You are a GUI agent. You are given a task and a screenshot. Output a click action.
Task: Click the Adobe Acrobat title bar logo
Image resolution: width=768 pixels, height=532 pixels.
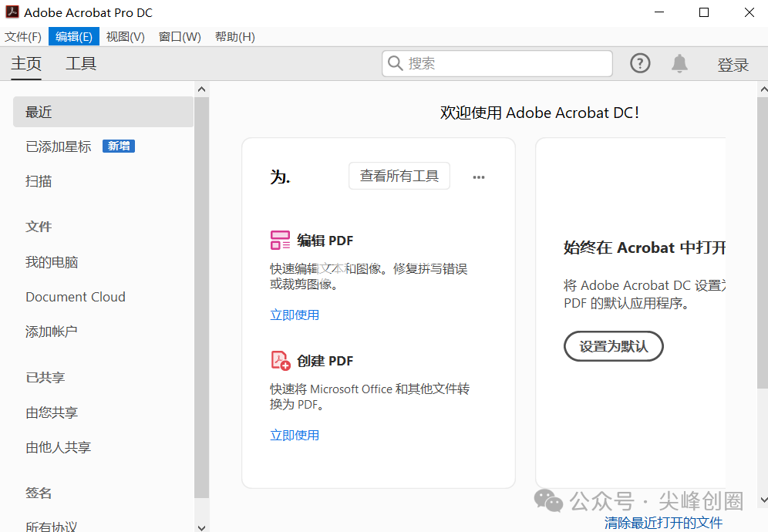pos(12,12)
